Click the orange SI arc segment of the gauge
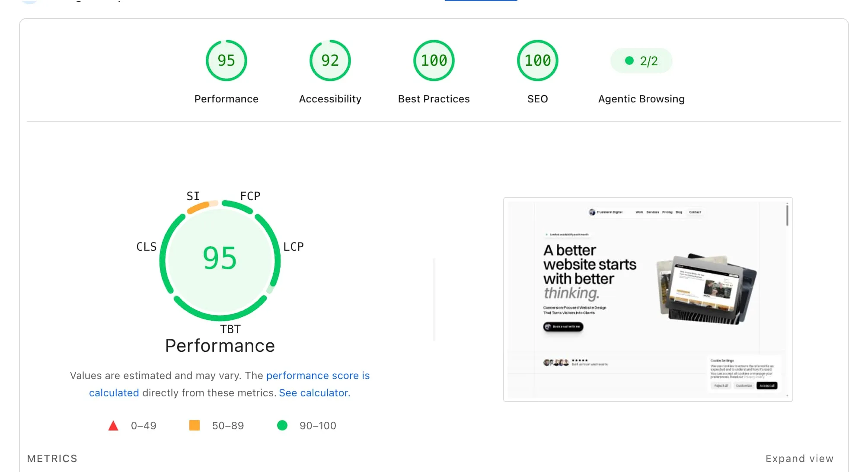The image size is (868, 472). 198,207
